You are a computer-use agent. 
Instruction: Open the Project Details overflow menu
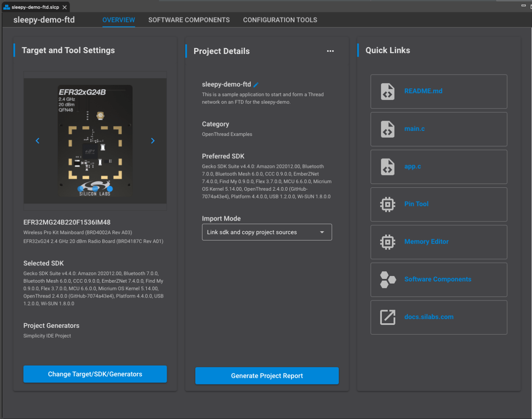[x=330, y=51]
